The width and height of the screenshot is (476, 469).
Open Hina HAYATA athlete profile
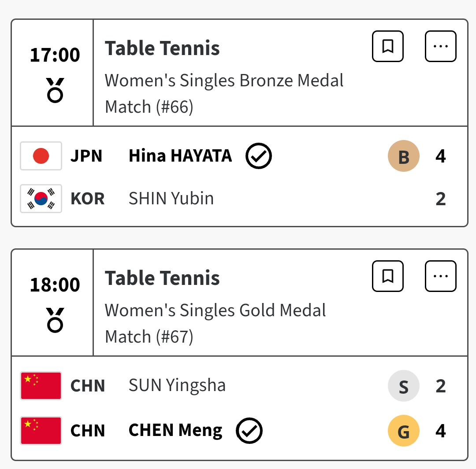coord(180,156)
